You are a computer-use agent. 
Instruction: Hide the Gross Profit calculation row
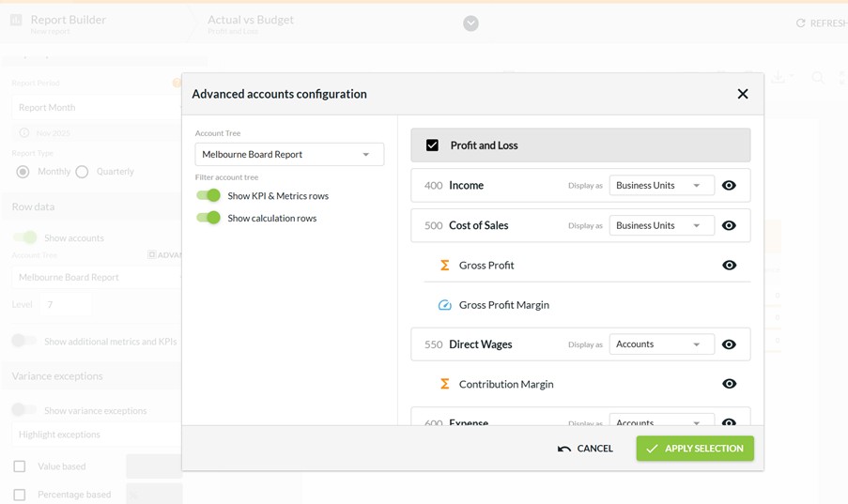(729, 266)
